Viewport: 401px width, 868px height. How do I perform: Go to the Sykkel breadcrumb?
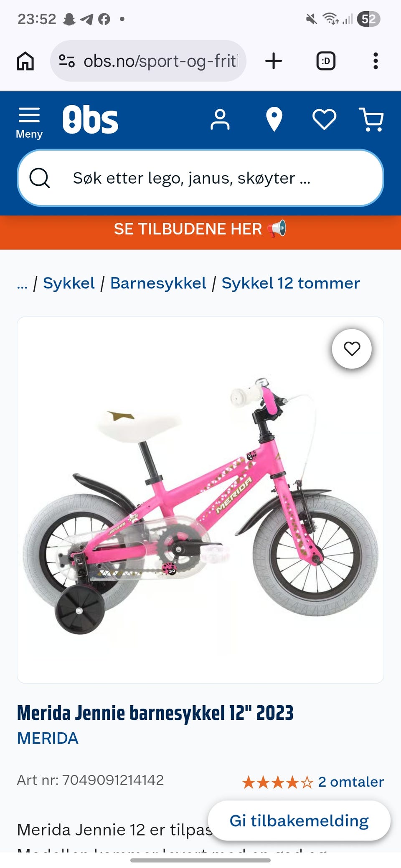tap(69, 283)
